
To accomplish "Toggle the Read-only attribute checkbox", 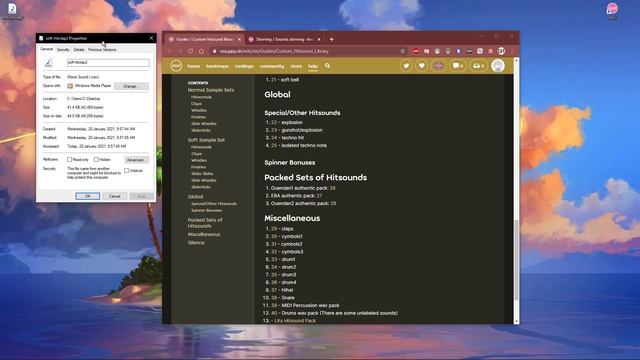I will pyautogui.click(x=69, y=160).
